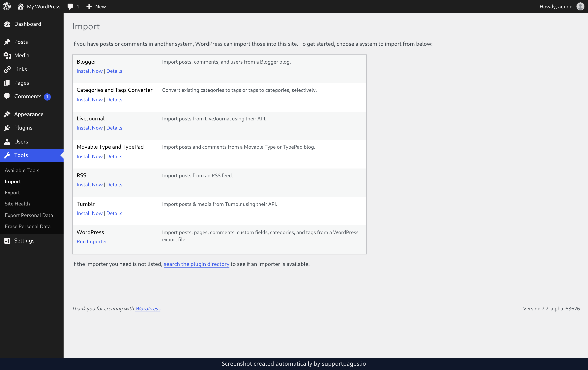Open Export Personal Data submenu item
This screenshot has width=588, height=370.
point(29,215)
